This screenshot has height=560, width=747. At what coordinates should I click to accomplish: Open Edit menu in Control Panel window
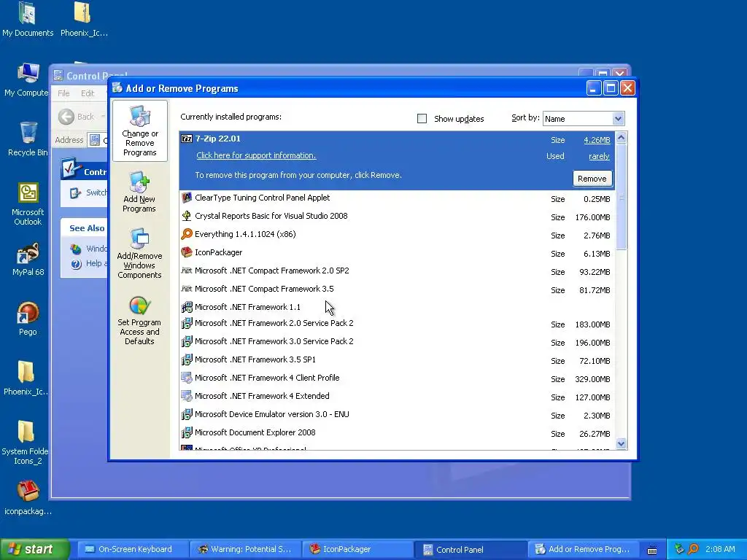tap(88, 93)
